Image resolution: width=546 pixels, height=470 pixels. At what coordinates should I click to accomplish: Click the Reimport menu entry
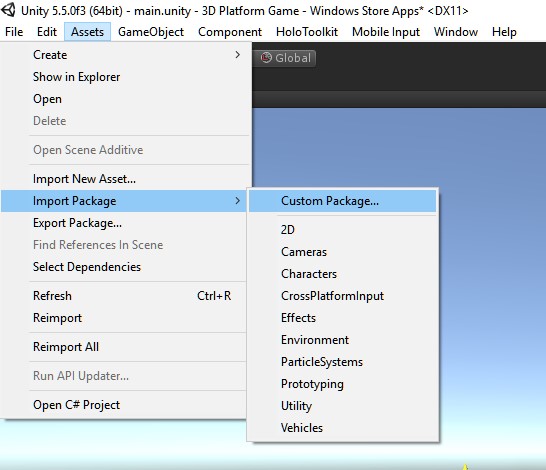(x=124, y=318)
